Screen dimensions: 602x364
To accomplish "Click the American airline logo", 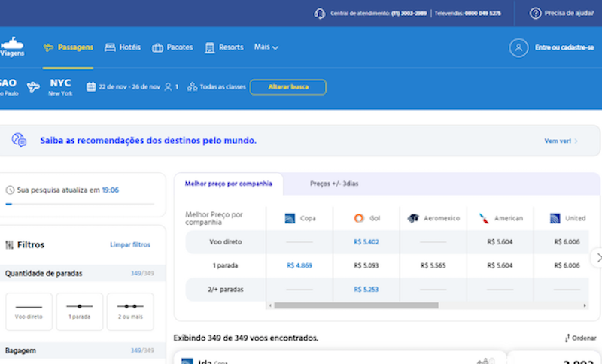I will click(x=484, y=218).
